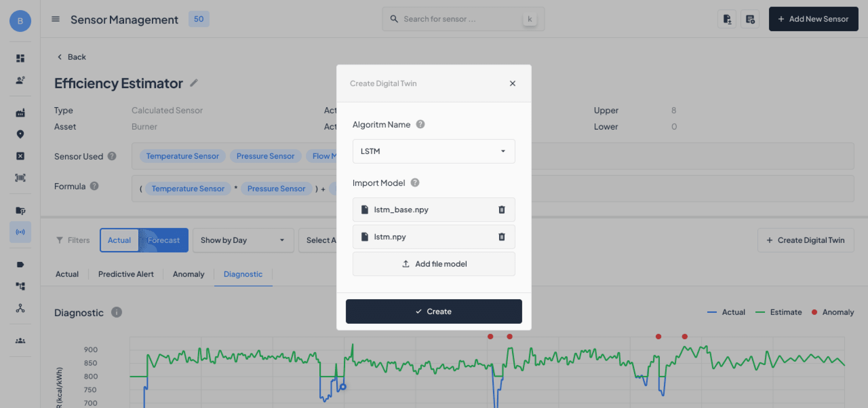Click Add New Sensor
This screenshot has width=868, height=408.
pos(813,19)
